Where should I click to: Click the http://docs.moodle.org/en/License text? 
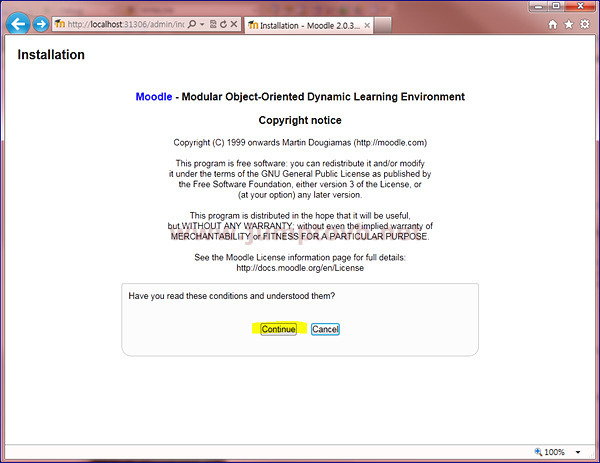click(300, 268)
